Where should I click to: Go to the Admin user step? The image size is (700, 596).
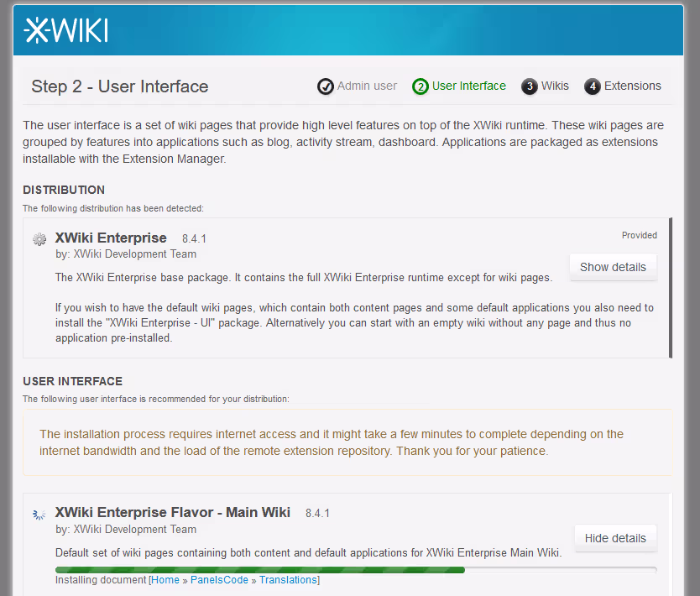(x=367, y=86)
